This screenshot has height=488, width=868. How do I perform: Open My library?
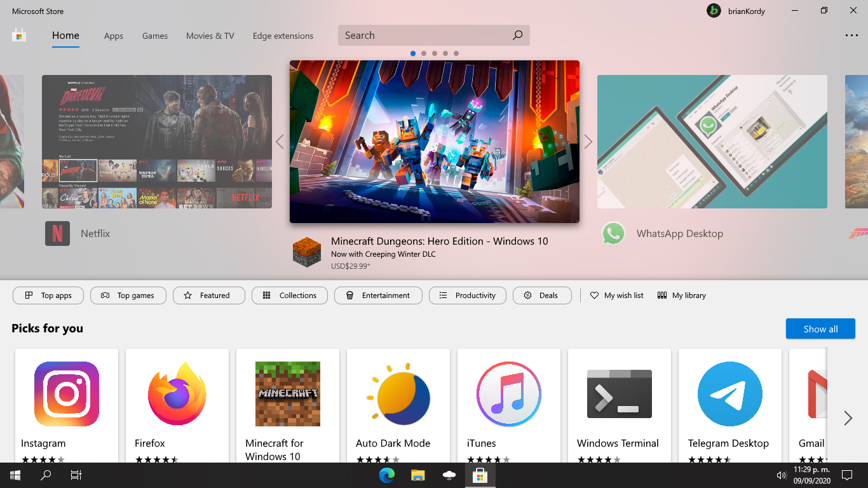[682, 295]
